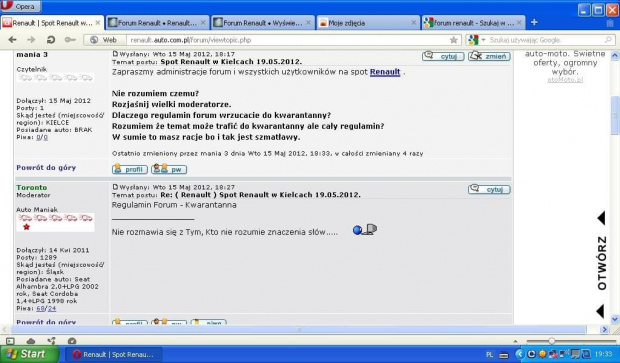Open the closed tabs trash icon
The width and height of the screenshot is (620, 363).
[610, 23]
